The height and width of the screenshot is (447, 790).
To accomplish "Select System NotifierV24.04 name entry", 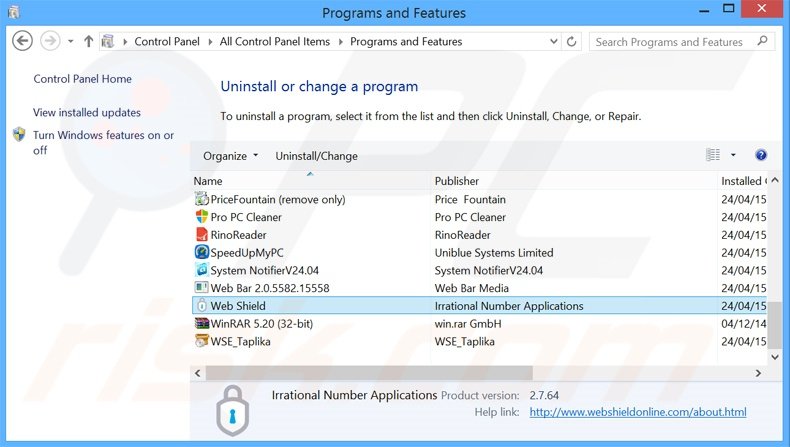I will pos(265,271).
